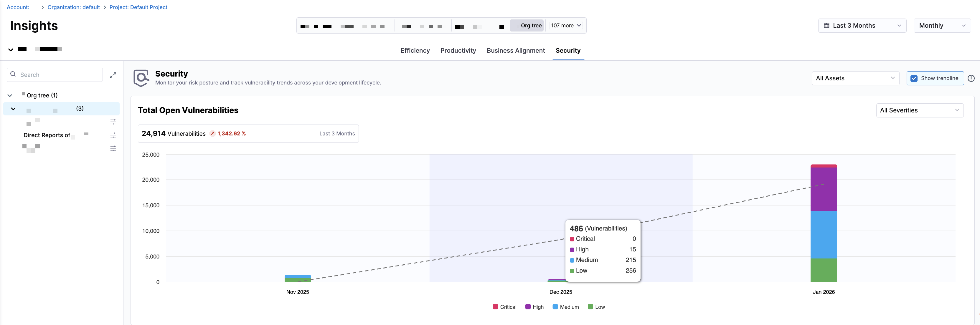Screen dimensions: 980x325
Task: Open the Organization: default breadcrumb link
Action: pos(73,7)
